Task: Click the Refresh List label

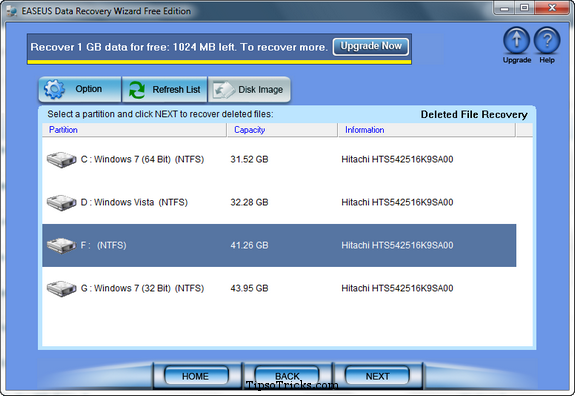Action: [176, 89]
